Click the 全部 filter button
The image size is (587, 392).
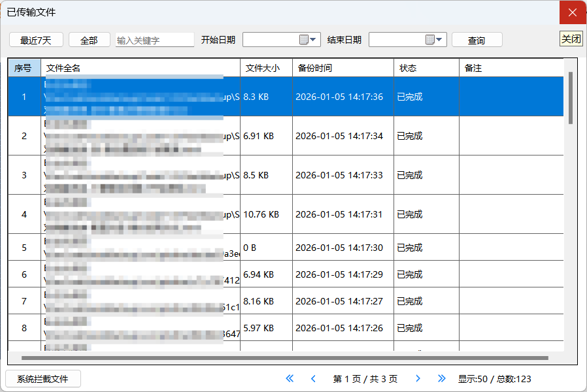coord(89,40)
